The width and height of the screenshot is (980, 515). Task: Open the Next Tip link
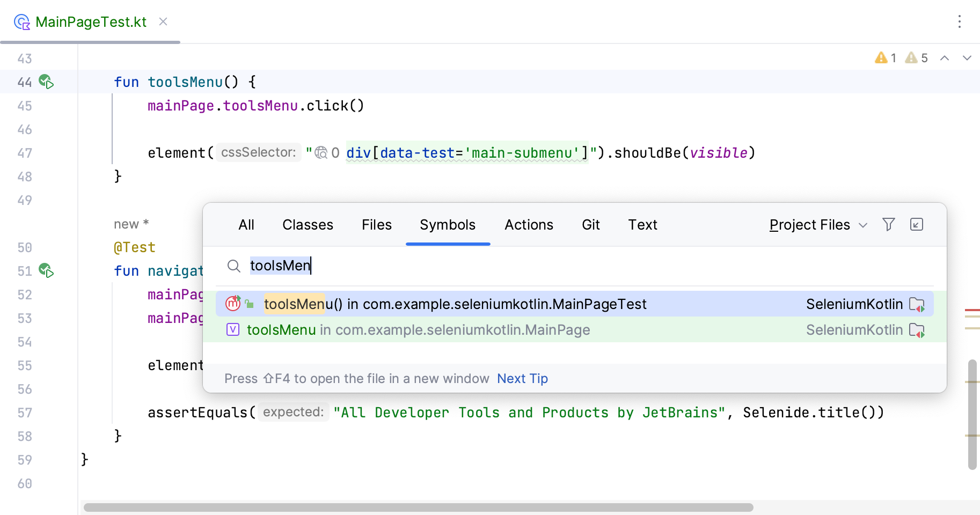click(x=522, y=378)
